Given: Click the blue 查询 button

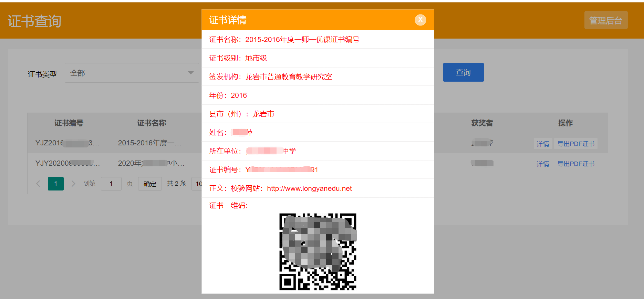Looking at the screenshot, I should click(x=463, y=72).
